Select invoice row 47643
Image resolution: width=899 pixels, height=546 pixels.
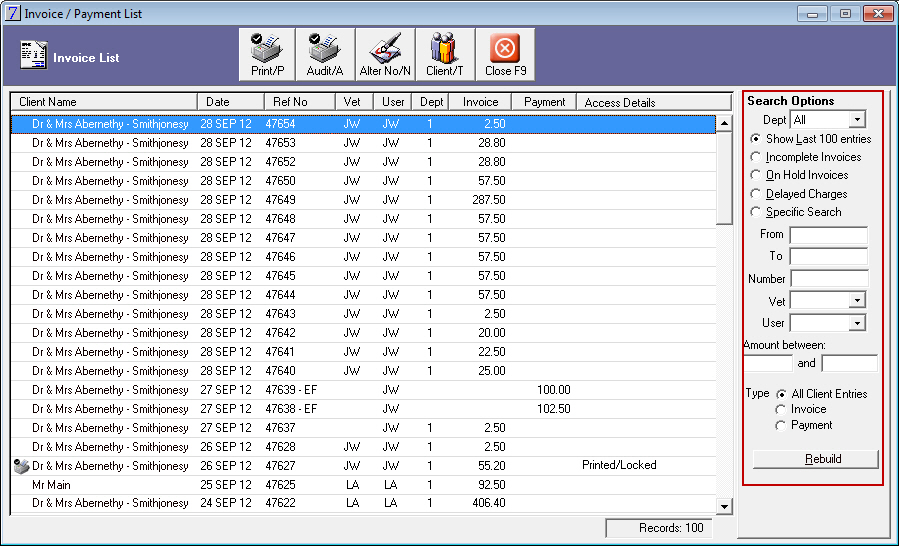(363, 314)
